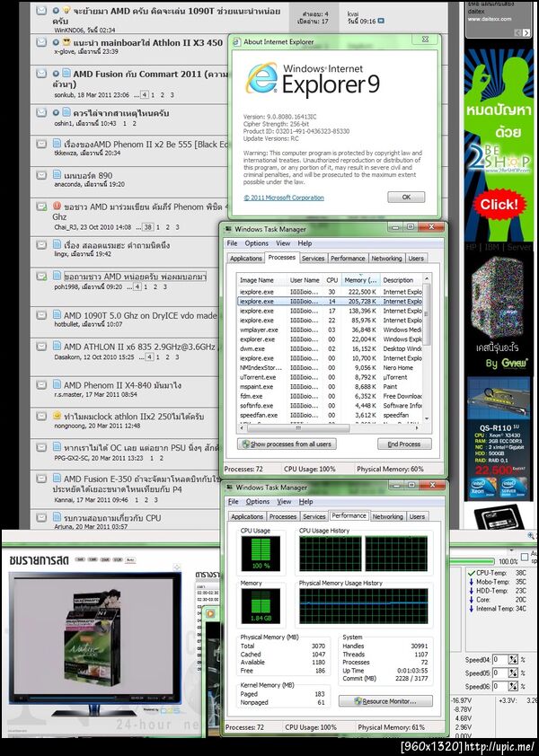Open Resource Monitor from Performance tab

click(x=385, y=701)
